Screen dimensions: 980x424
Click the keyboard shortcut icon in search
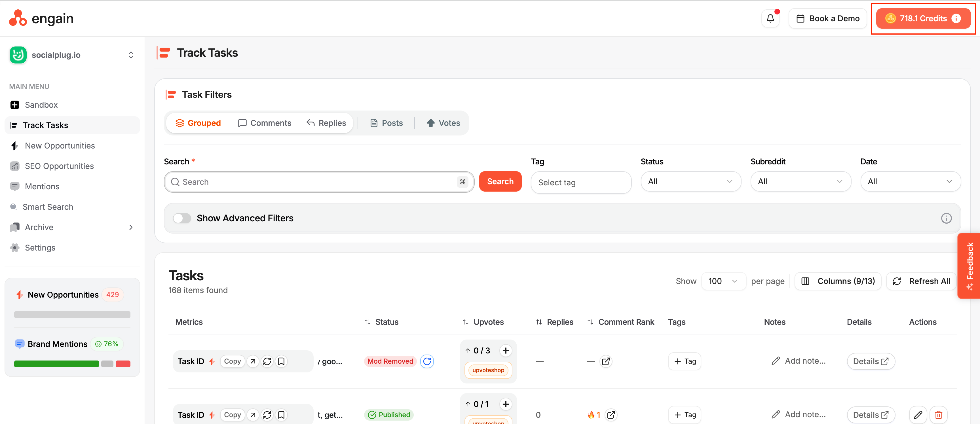point(462,182)
